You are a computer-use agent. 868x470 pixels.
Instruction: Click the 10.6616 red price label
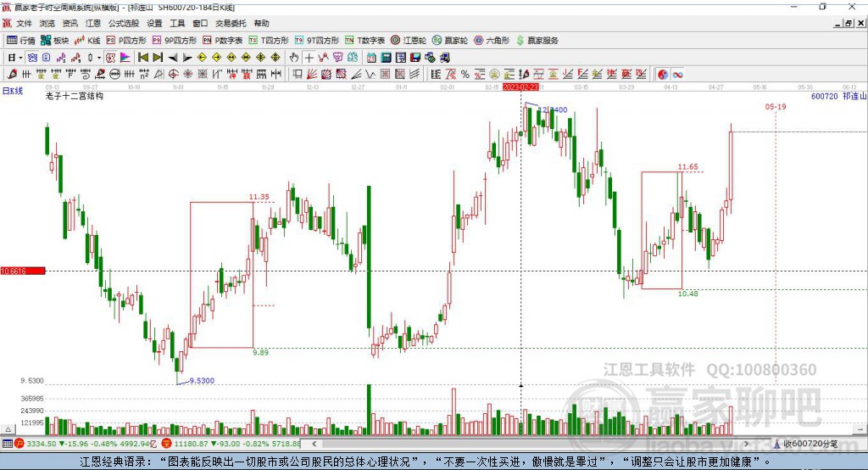coord(23,271)
